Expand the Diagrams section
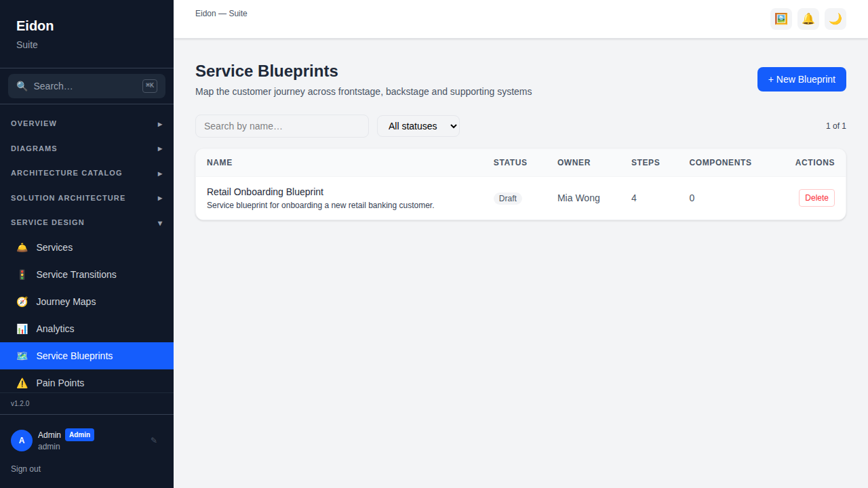This screenshot has height=488, width=868. (x=87, y=148)
